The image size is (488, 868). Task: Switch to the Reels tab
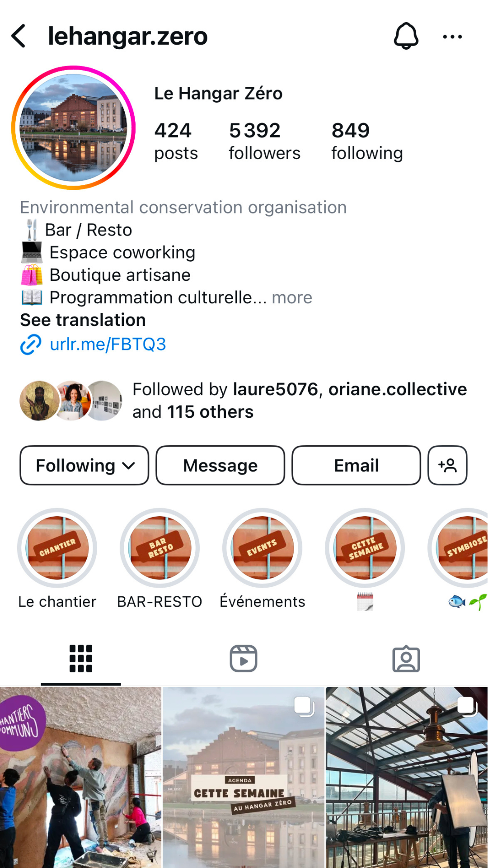(x=244, y=659)
